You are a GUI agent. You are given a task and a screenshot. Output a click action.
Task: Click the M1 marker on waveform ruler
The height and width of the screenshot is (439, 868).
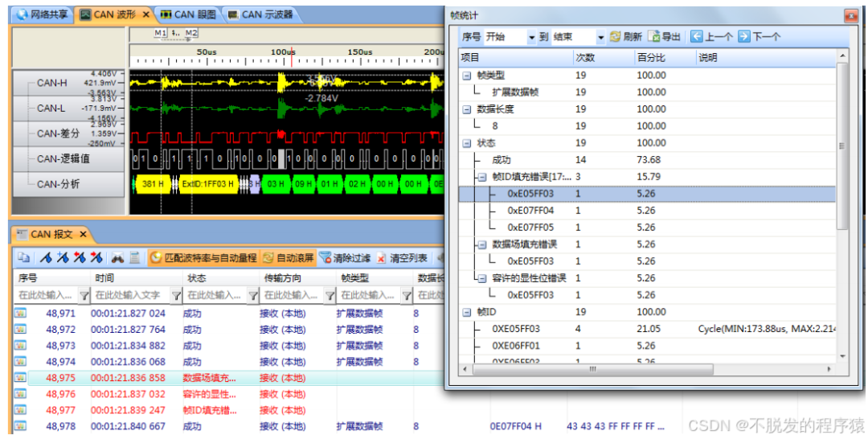coord(160,33)
